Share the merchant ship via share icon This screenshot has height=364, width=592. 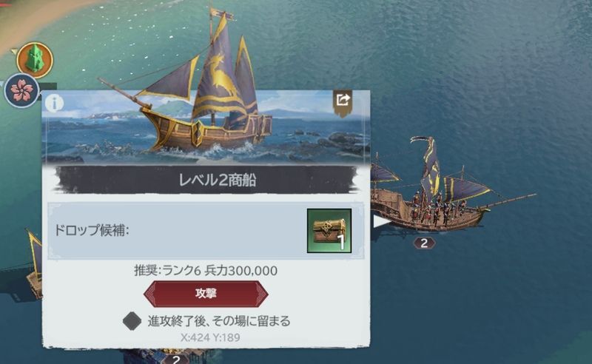coord(343,101)
